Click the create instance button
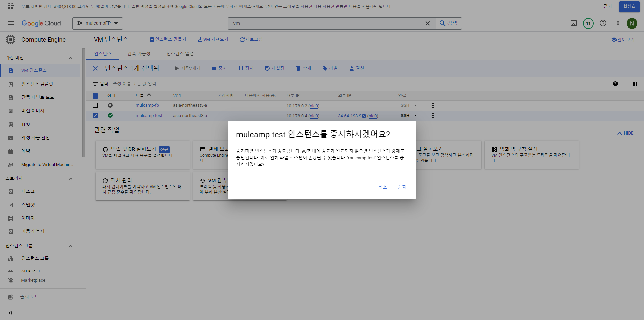Screen dimensions: 644x320 click(x=168, y=39)
